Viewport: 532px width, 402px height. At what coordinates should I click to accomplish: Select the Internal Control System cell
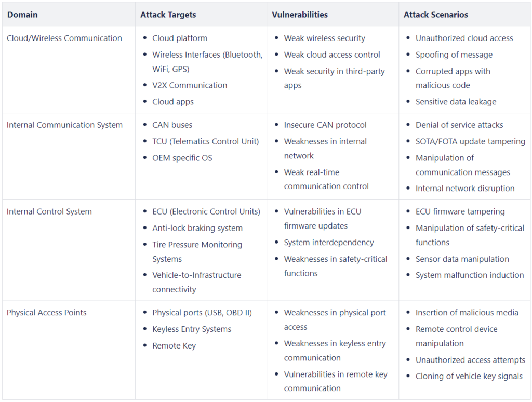tap(49, 211)
